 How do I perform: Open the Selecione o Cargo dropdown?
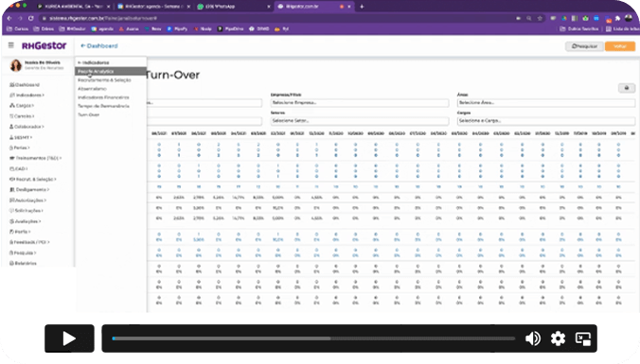pos(546,121)
